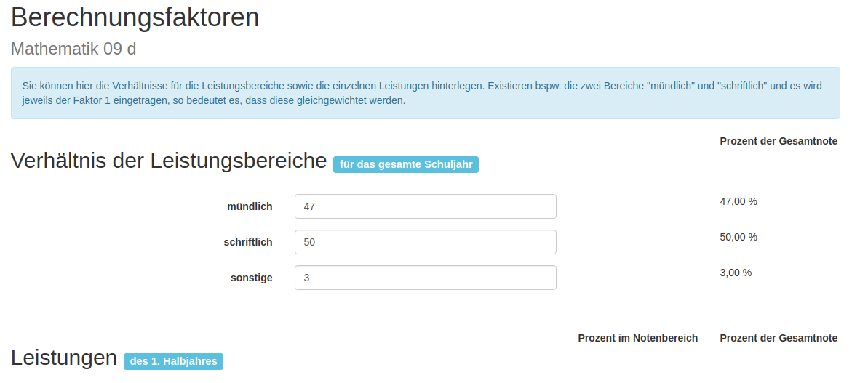Click the 3,00 % value for sonstige
This screenshot has width=868, height=383.
point(735,273)
